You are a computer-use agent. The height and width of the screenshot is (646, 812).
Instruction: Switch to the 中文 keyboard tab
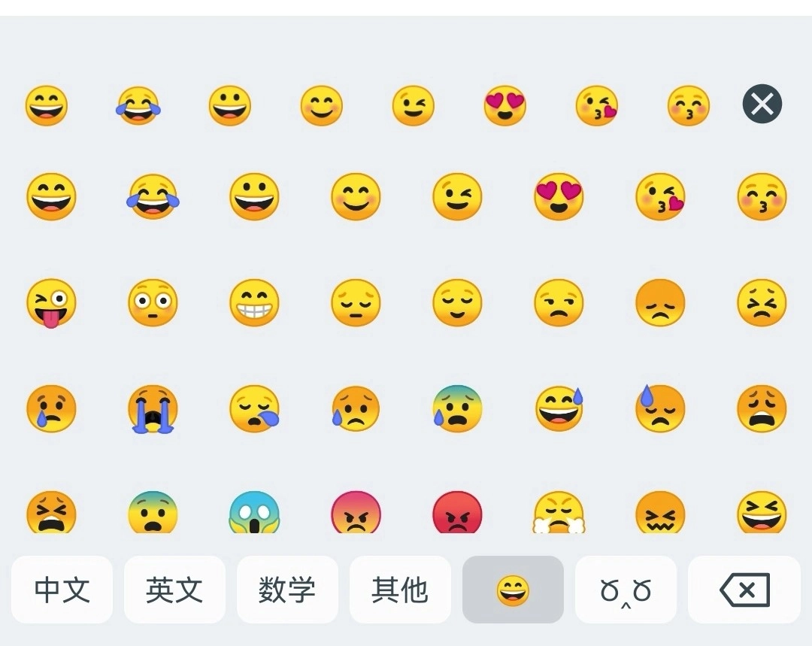pos(62,590)
